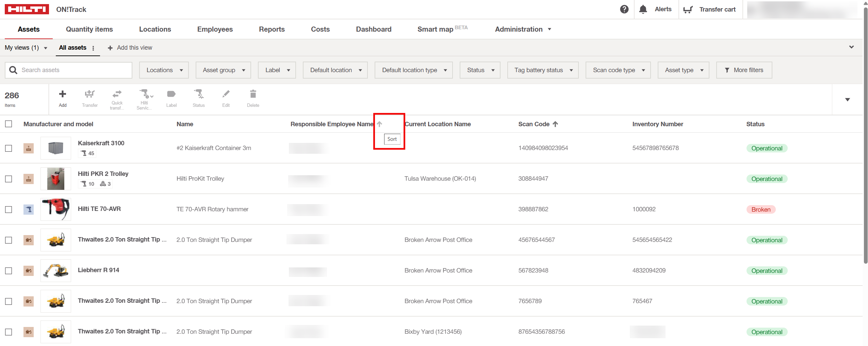
Task: Select checkbox for scan code 45676544567 row
Action: tap(9, 240)
